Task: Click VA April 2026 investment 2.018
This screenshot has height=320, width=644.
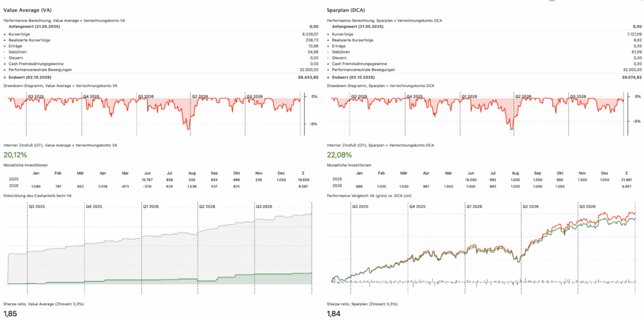Action: point(102,186)
